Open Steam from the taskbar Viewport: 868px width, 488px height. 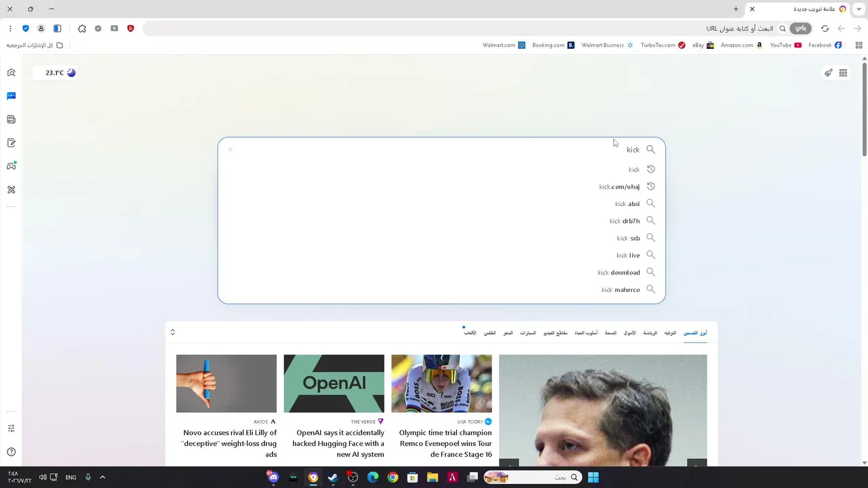[333, 477]
